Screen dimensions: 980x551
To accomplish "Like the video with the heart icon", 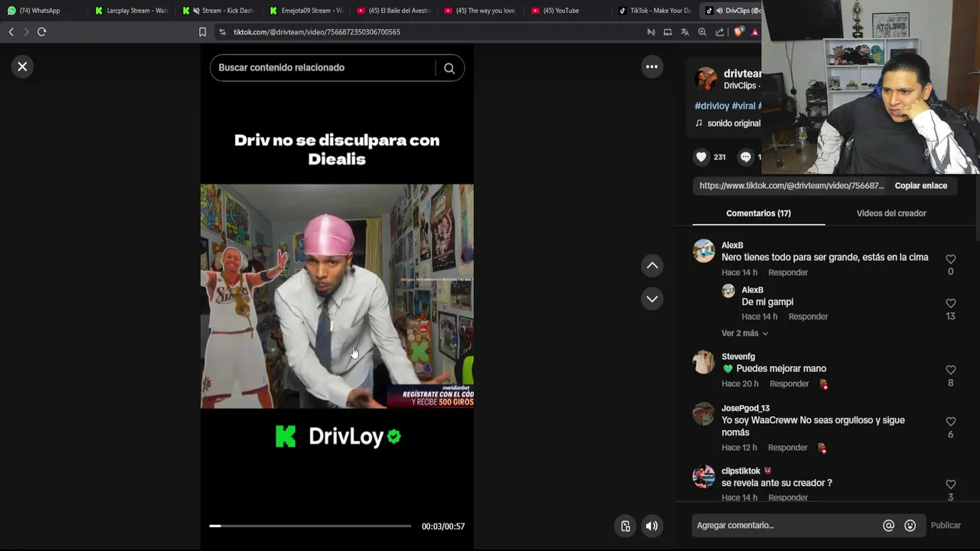I will (701, 157).
